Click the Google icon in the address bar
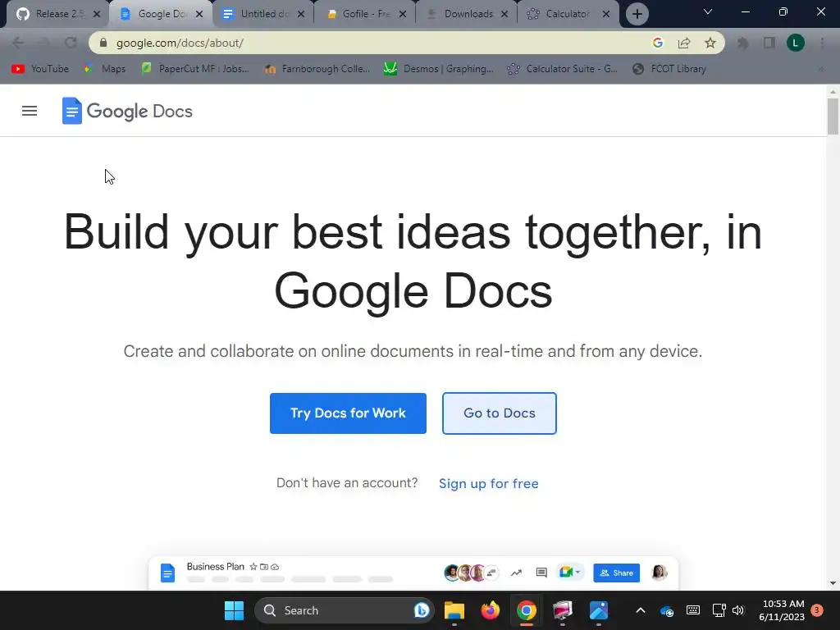 click(x=658, y=43)
